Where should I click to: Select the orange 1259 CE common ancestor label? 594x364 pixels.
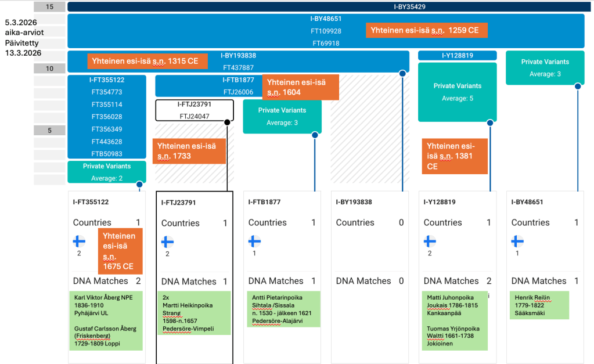[426, 30]
